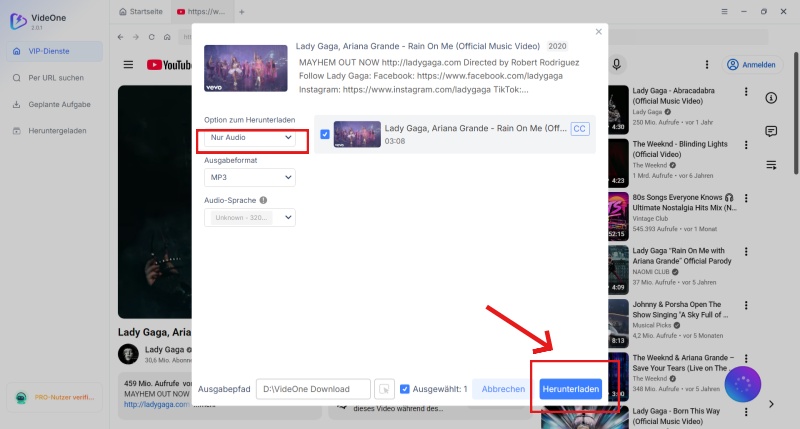Click the 03:08 duration text
The image size is (800, 429).
tap(395, 141)
